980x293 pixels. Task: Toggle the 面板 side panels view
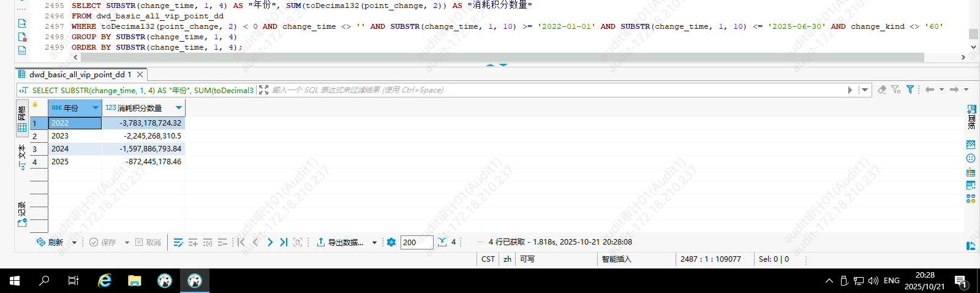pyautogui.click(x=971, y=116)
